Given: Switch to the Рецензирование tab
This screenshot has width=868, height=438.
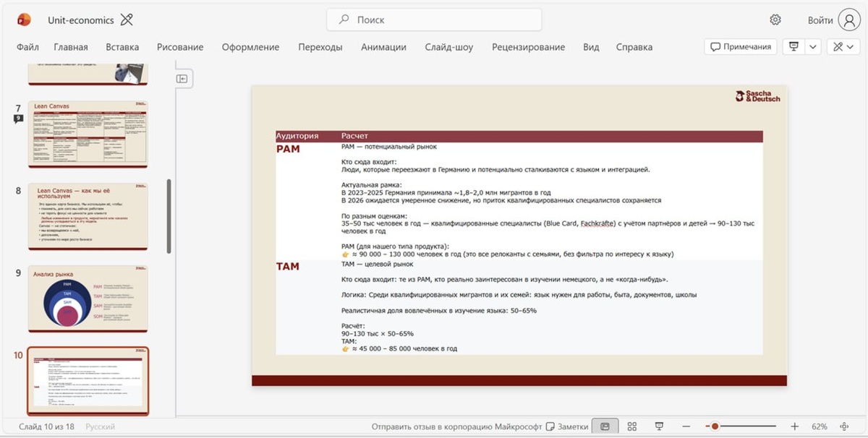Looking at the screenshot, I should (x=529, y=47).
